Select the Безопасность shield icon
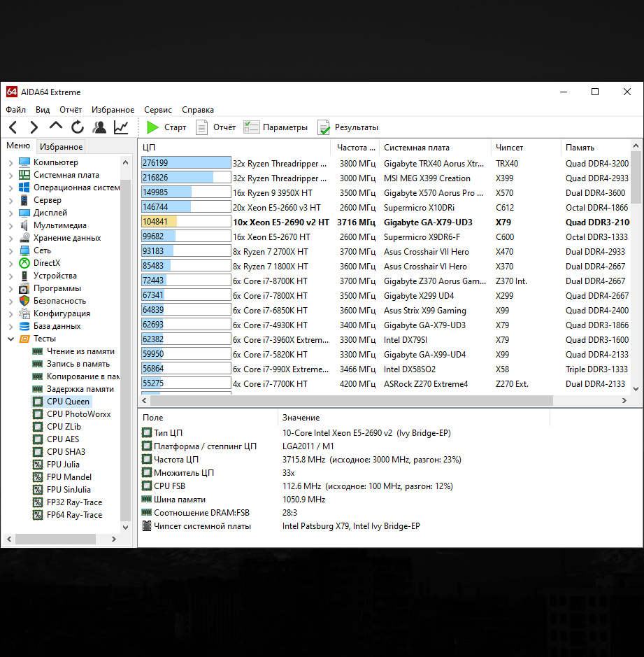The width and height of the screenshot is (644, 657). click(24, 300)
